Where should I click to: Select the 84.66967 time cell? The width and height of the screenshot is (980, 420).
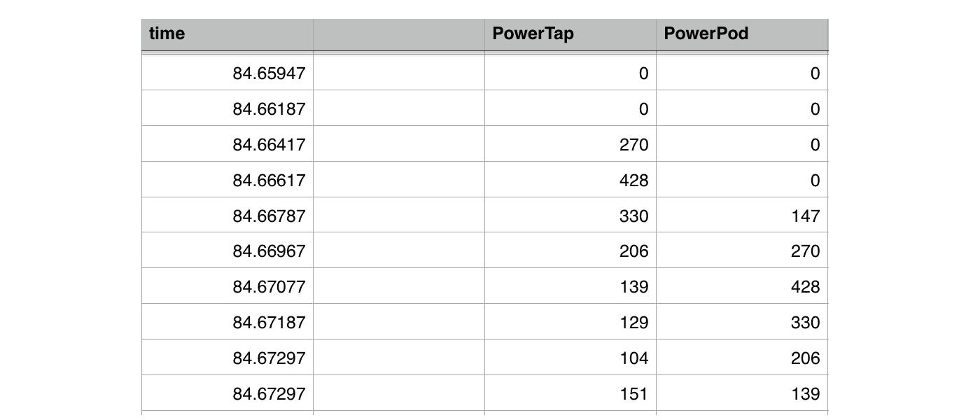click(x=269, y=251)
